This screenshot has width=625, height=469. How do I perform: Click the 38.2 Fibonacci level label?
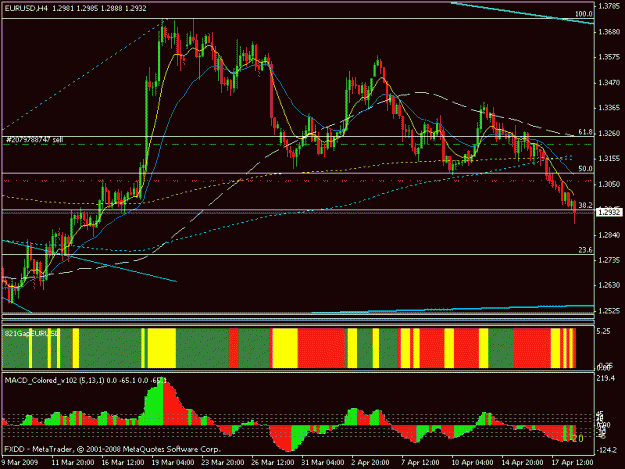pyautogui.click(x=586, y=205)
